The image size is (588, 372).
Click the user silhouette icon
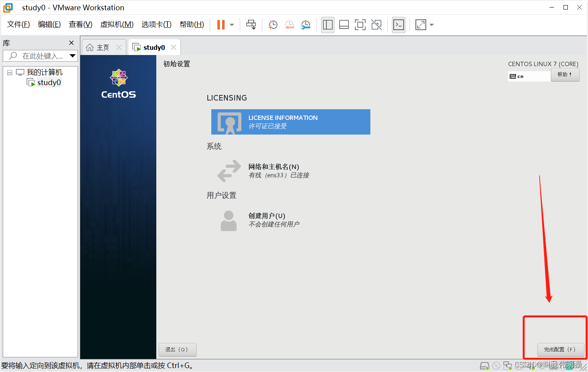(x=229, y=221)
